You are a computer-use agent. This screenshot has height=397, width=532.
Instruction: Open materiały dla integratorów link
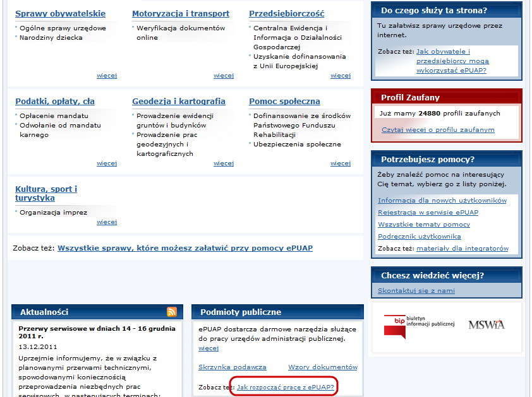(462, 248)
